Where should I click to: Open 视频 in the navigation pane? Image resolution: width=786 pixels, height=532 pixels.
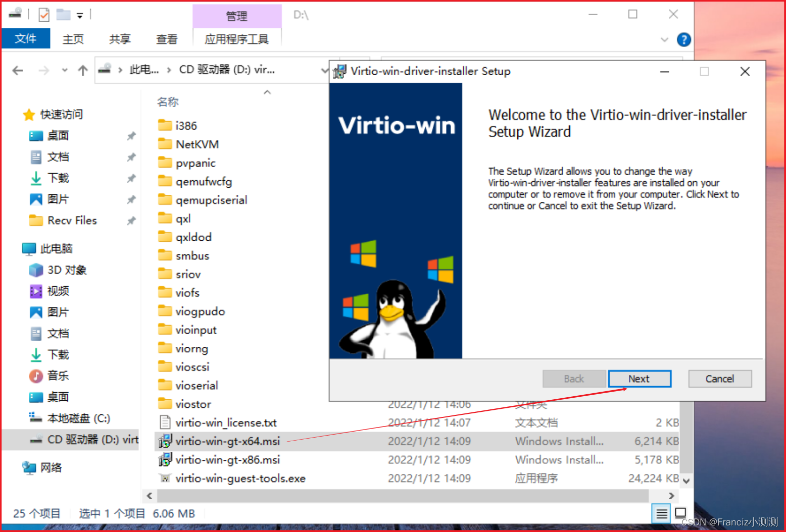coord(58,291)
